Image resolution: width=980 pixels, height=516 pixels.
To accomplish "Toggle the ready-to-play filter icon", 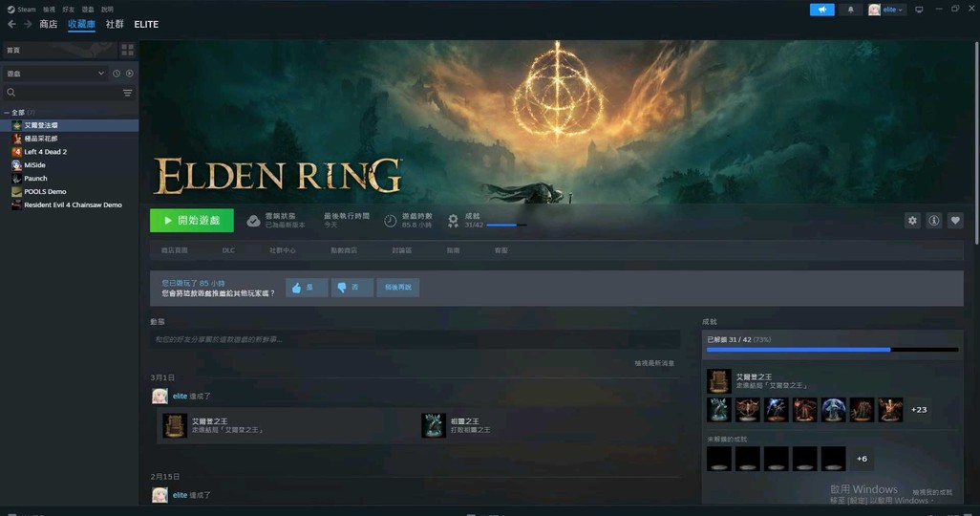I will point(129,74).
